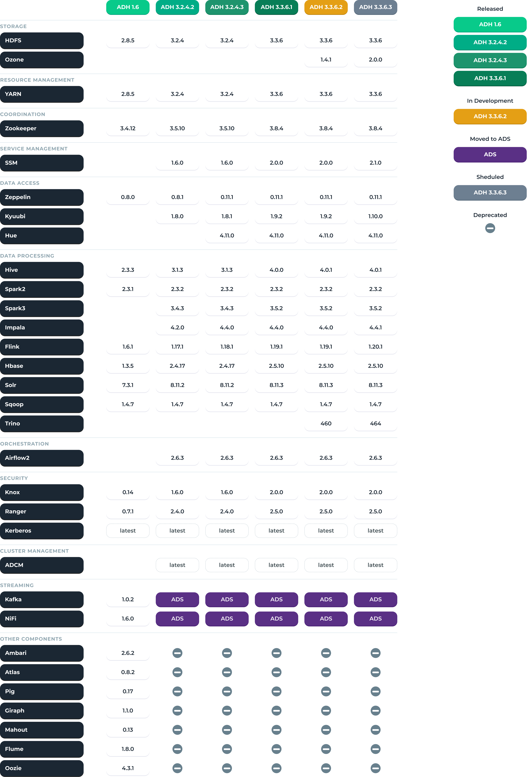Image resolution: width=532 pixels, height=777 pixels.
Task: Click the Trino component label
Action: point(42,424)
